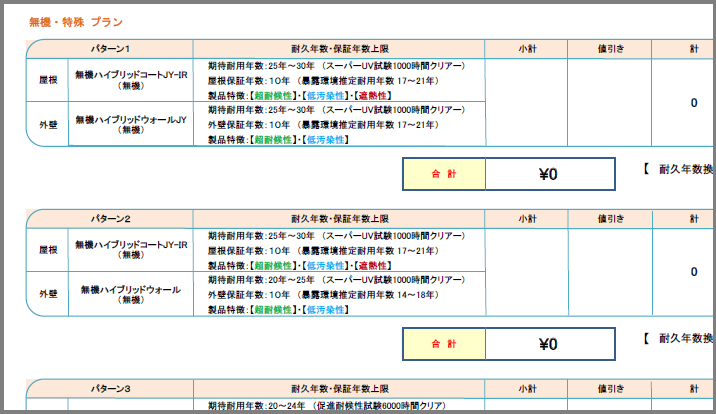
Task: Click 屋根 row label in パターン2
Action: [x=48, y=249]
